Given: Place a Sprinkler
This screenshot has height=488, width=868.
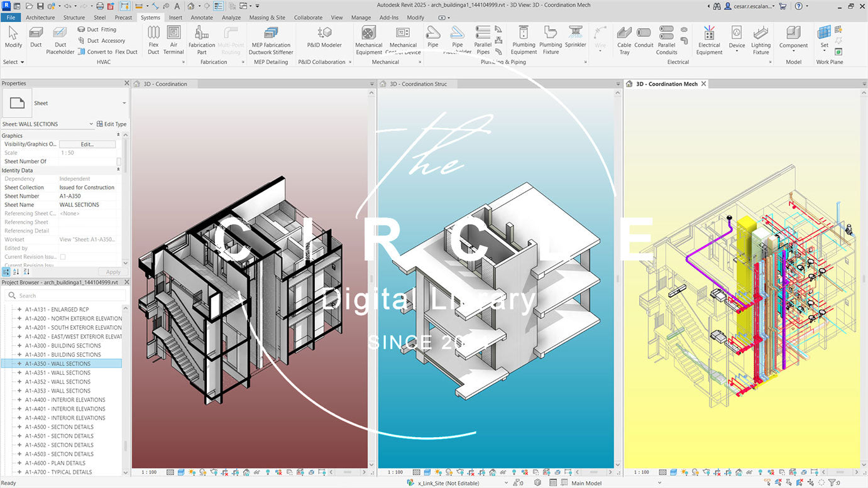Looking at the screenshot, I should point(575,37).
